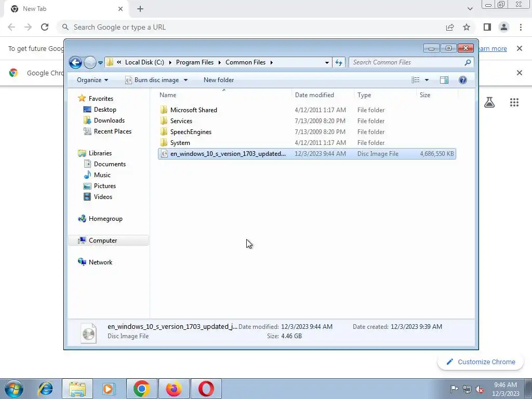Open Opera from taskbar
The height and width of the screenshot is (399, 532).
click(x=206, y=389)
